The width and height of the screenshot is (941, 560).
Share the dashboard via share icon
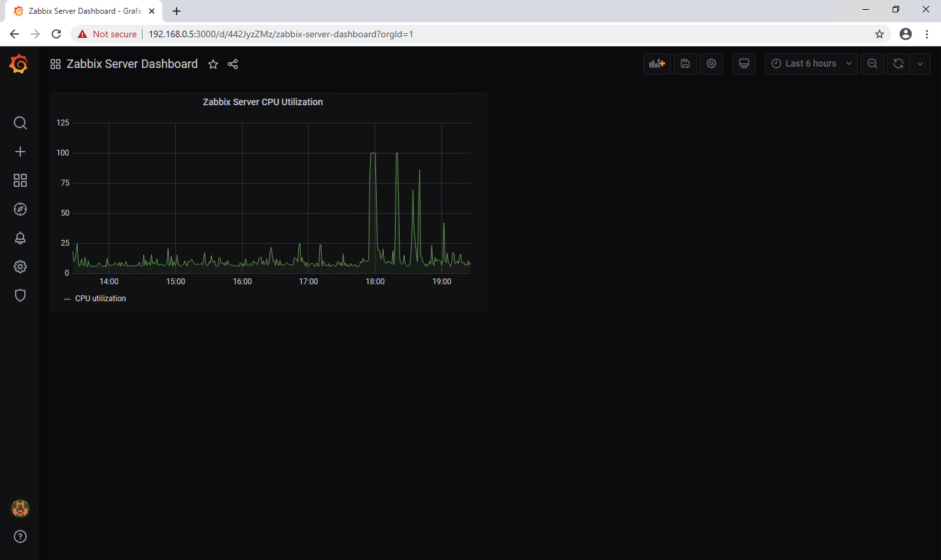233,64
